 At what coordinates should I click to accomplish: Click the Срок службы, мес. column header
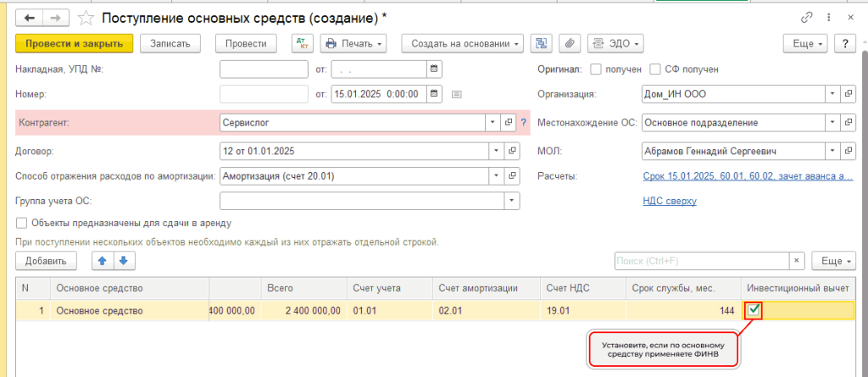point(684,288)
